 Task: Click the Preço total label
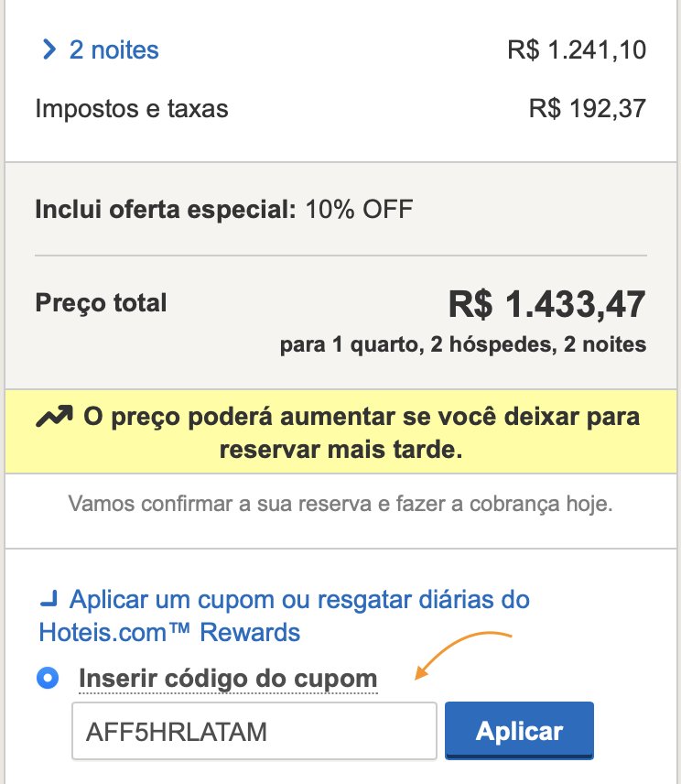point(101,302)
